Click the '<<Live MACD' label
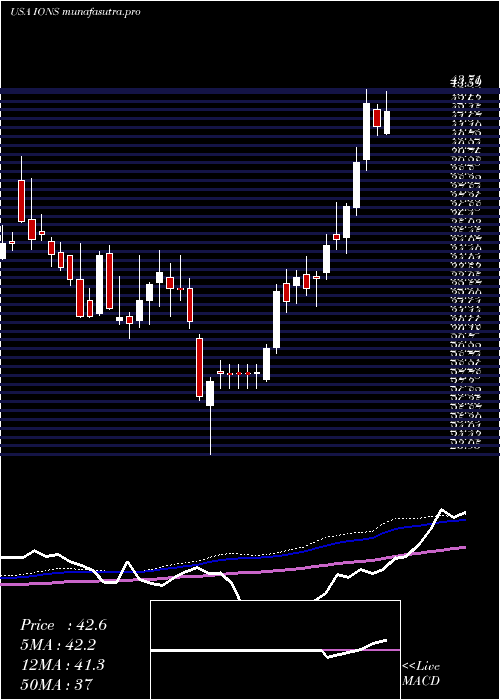This screenshot has width=500, height=700. (x=421, y=673)
